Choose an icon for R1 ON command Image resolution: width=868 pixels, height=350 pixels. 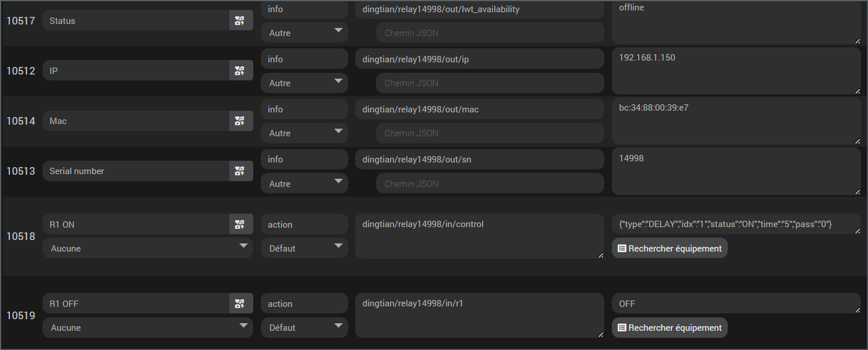pyautogui.click(x=240, y=225)
